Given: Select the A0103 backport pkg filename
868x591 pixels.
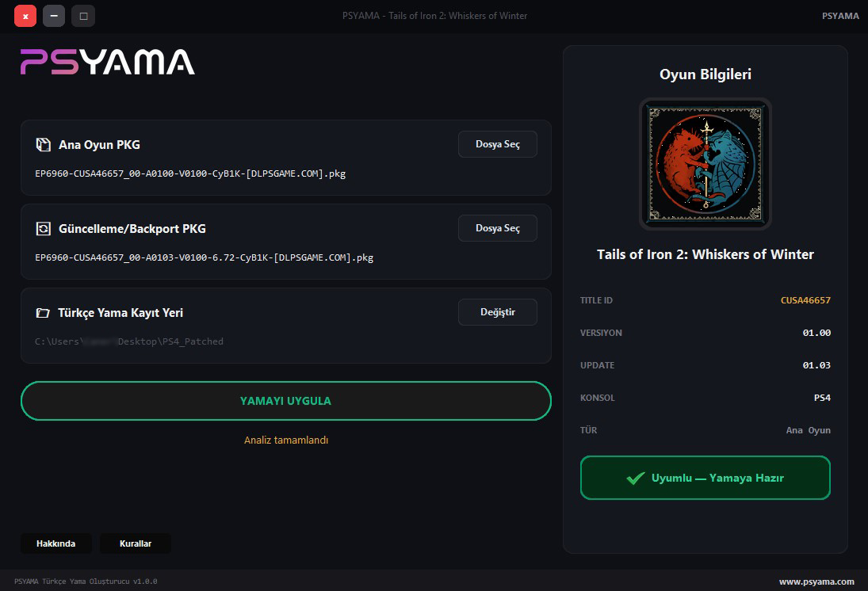Looking at the screenshot, I should coord(205,258).
